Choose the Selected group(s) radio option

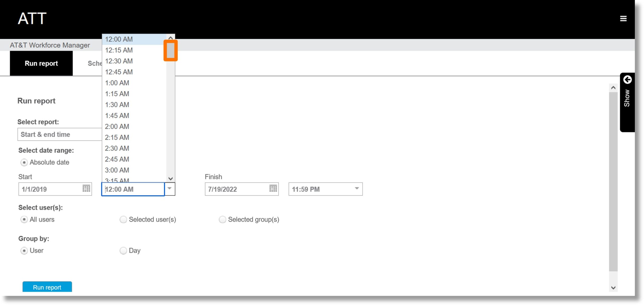pos(222,220)
